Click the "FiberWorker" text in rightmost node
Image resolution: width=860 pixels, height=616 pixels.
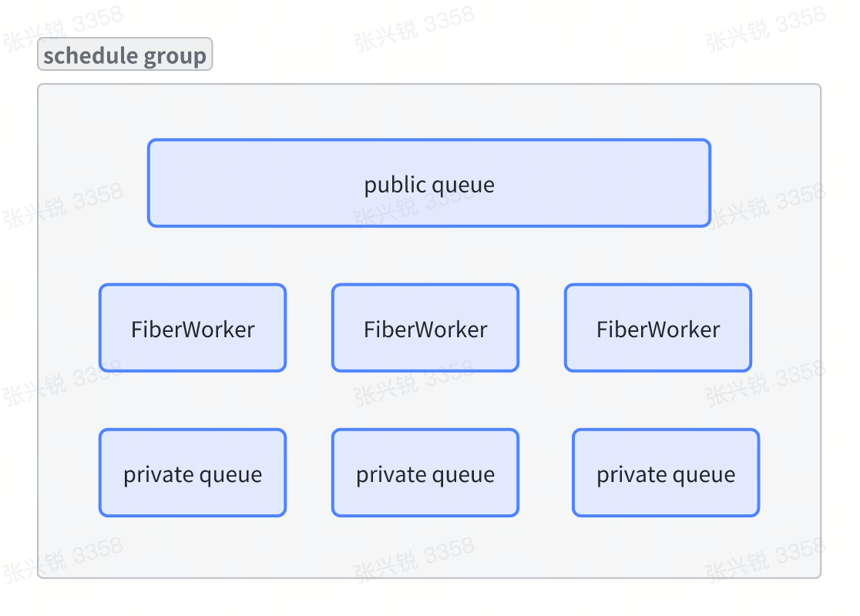[658, 330]
